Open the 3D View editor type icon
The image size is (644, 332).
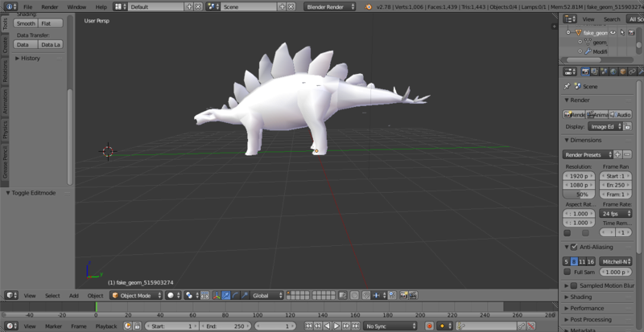click(x=11, y=296)
